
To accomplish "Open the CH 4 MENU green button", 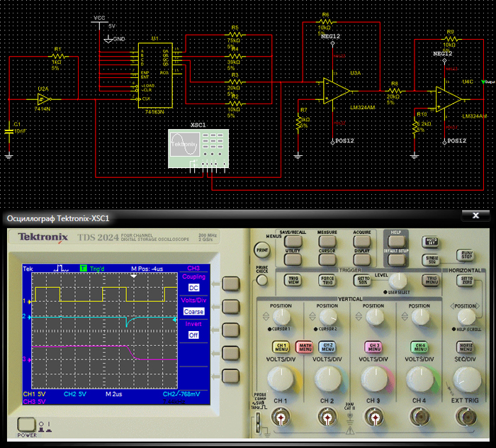I will [419, 347].
